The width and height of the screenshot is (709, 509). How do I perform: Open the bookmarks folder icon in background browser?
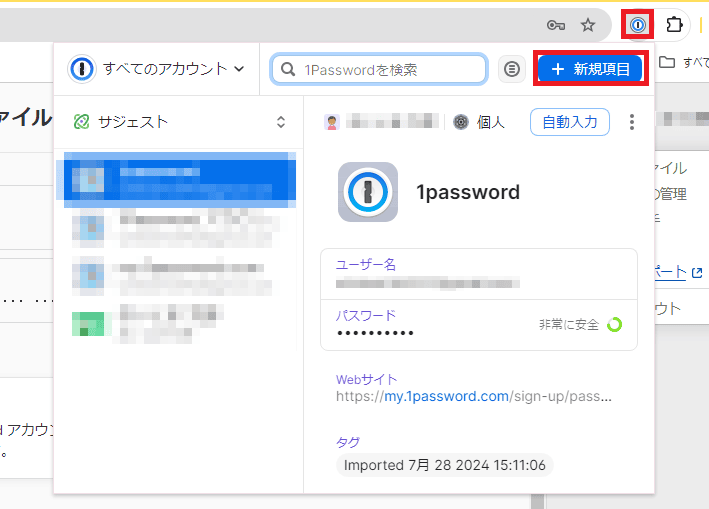[667, 62]
